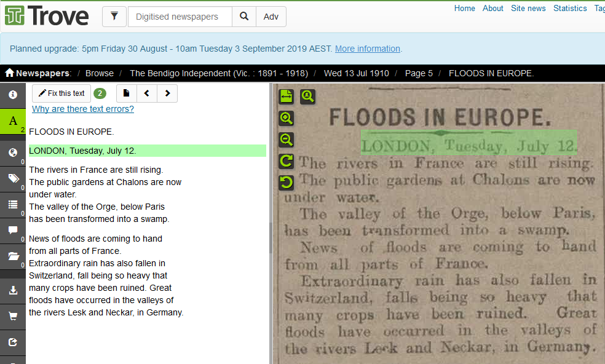Open the Statistics menu link
Viewport: 605px width, 364px height.
point(570,9)
